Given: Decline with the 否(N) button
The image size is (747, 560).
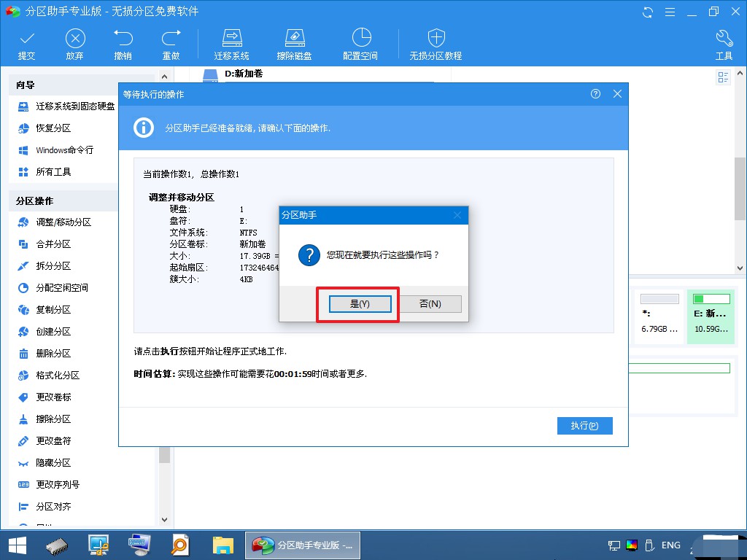Looking at the screenshot, I should click(430, 304).
